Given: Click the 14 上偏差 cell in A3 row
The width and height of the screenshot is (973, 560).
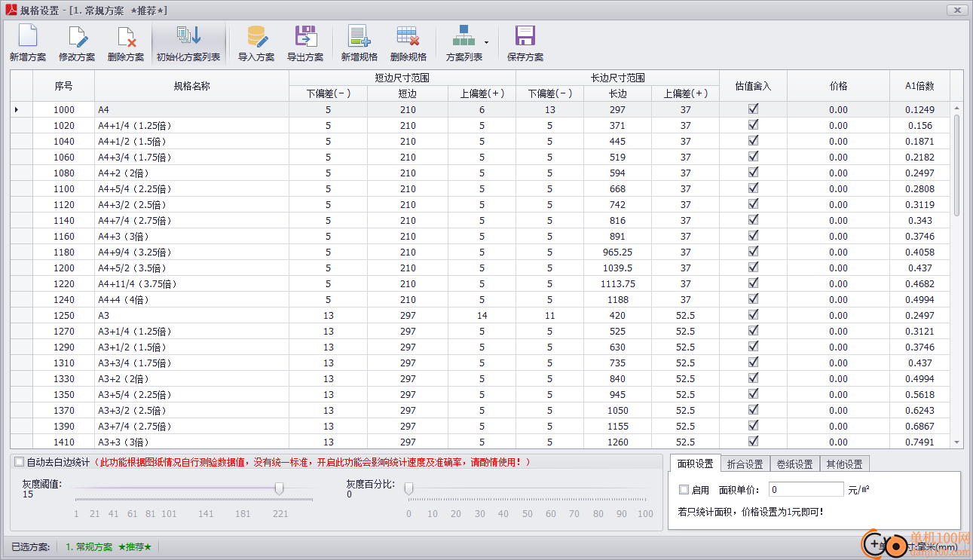Looking at the screenshot, I should click(482, 315).
